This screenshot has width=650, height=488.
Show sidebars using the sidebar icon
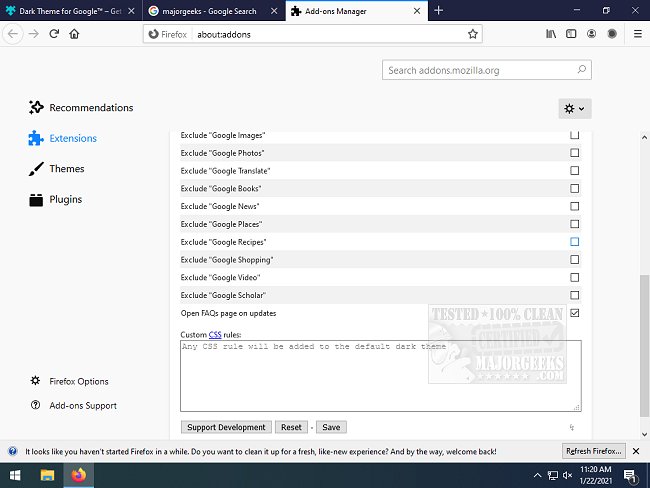tap(571, 34)
